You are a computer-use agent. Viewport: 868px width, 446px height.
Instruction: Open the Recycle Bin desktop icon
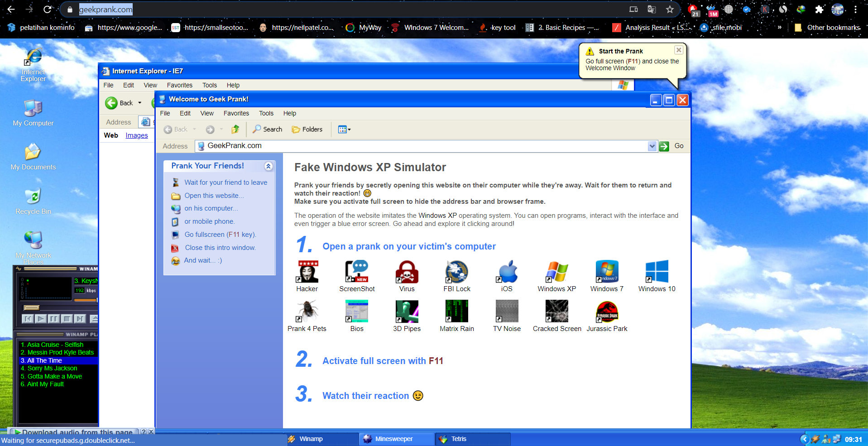click(33, 201)
